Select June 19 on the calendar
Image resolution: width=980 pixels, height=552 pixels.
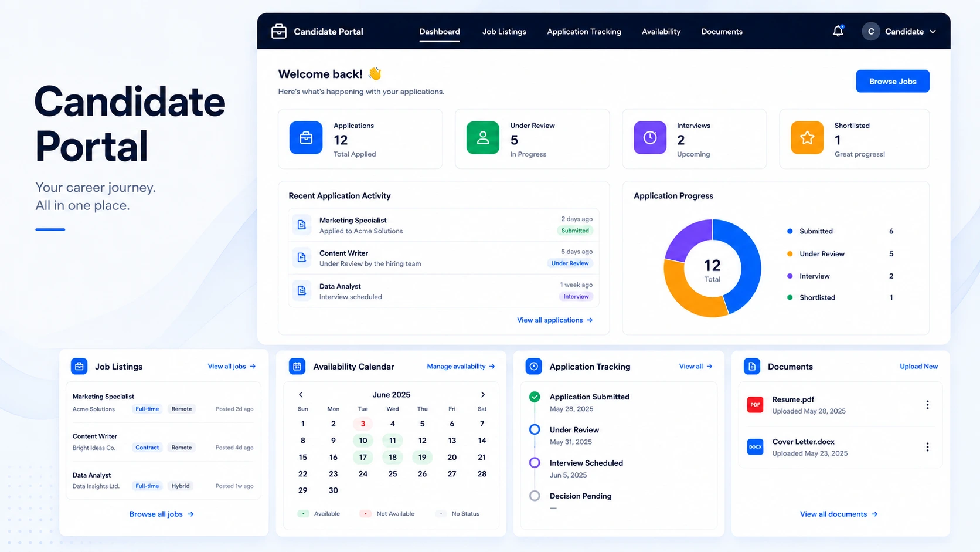[x=422, y=457]
